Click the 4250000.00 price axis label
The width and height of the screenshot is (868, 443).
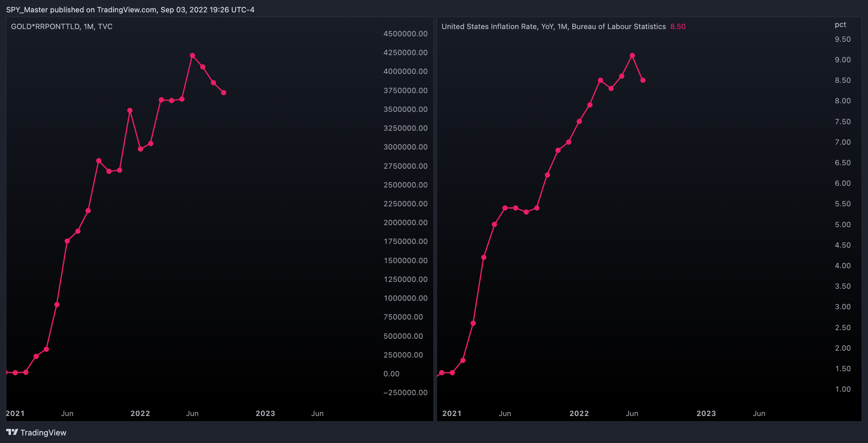pyautogui.click(x=406, y=52)
